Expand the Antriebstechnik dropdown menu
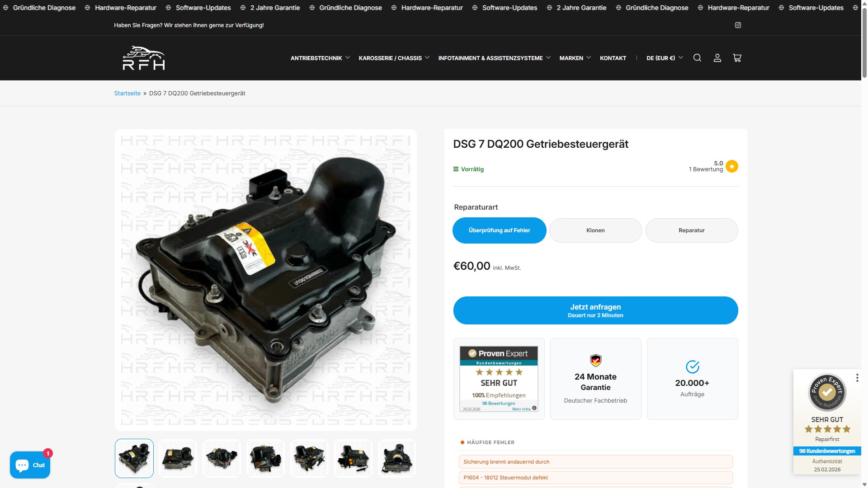The width and height of the screenshot is (868, 488). [320, 58]
